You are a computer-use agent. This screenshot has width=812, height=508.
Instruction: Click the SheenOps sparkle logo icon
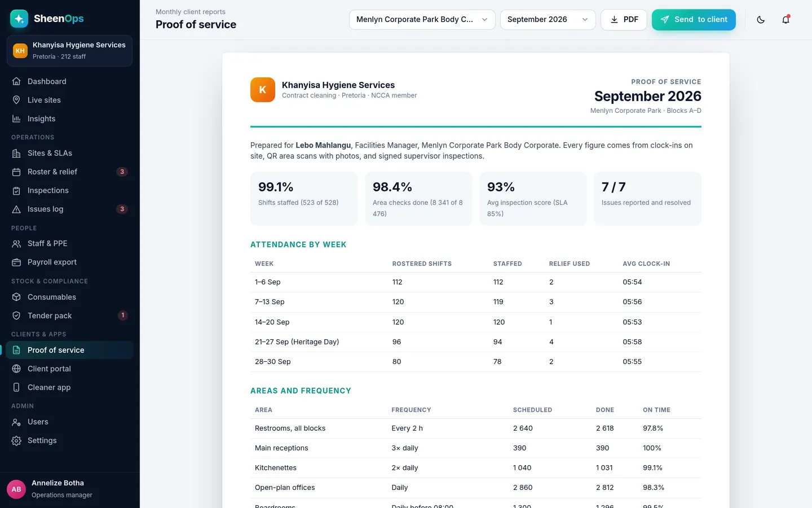(x=19, y=19)
